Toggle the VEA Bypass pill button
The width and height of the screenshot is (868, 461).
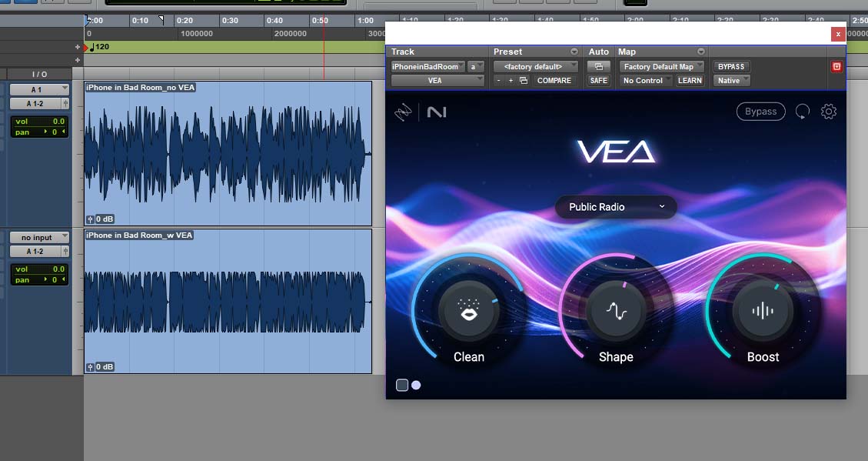click(x=760, y=112)
